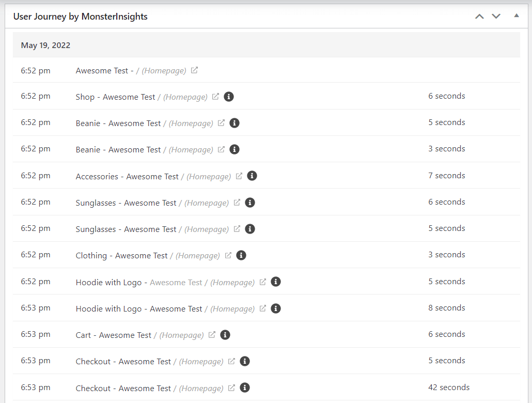Open external link beside the first Beanie entry

point(221,123)
